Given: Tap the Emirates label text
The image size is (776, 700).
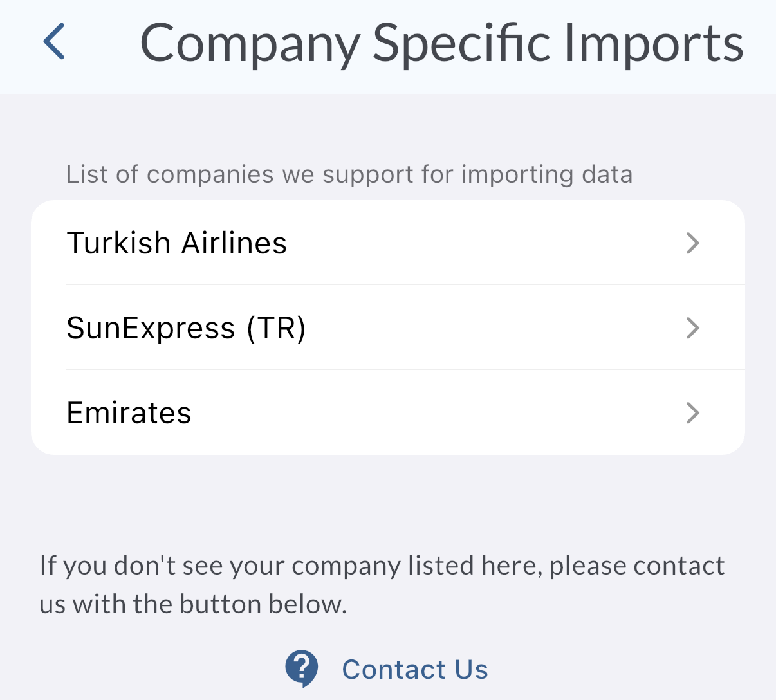Looking at the screenshot, I should click(129, 413).
